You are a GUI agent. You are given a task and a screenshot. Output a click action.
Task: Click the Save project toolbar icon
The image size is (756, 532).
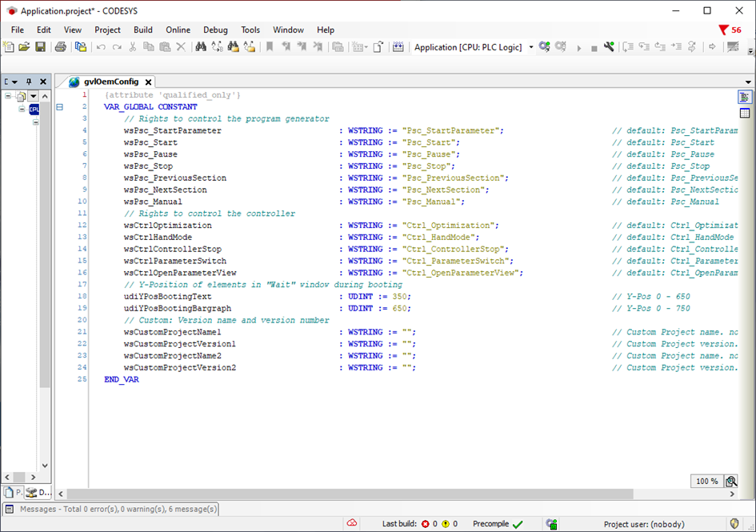pyautogui.click(x=40, y=47)
